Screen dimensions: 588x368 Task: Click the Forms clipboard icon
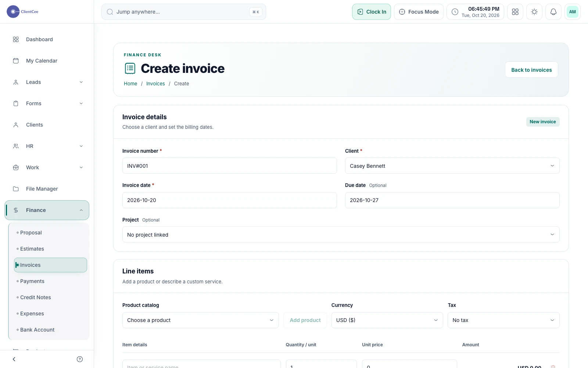click(16, 103)
